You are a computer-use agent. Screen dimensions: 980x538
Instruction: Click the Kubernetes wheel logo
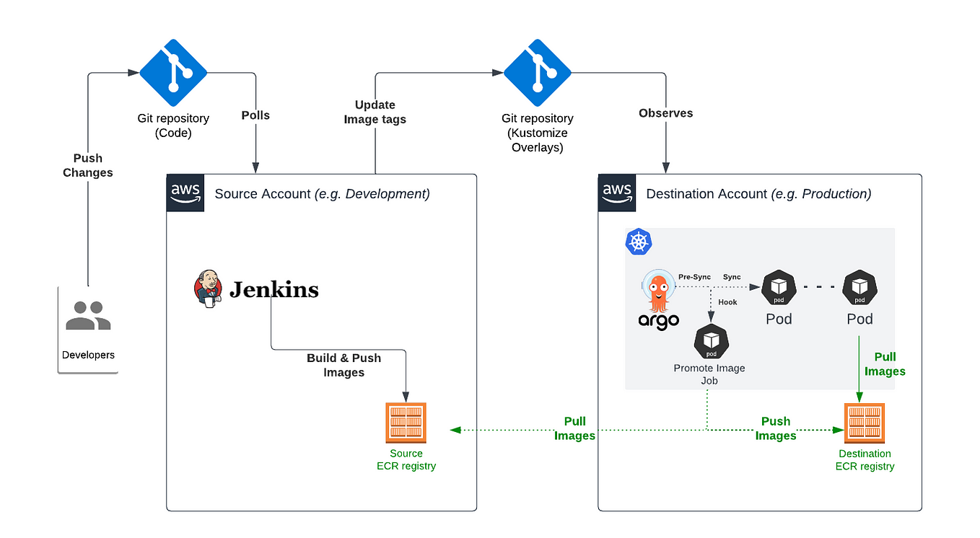pyautogui.click(x=638, y=242)
